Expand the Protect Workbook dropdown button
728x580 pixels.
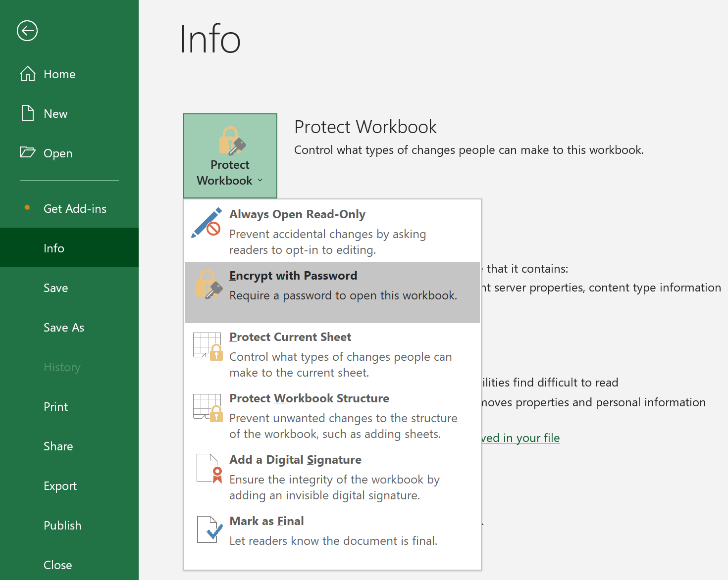click(x=230, y=156)
